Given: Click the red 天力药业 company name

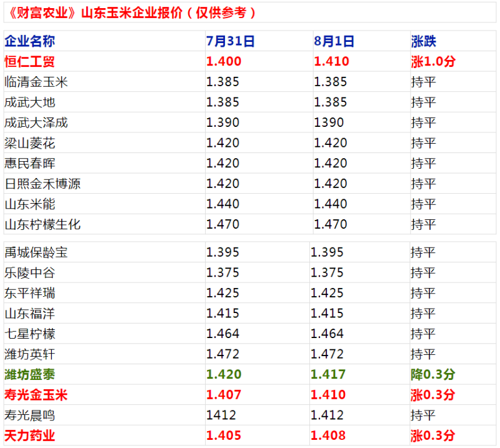Looking at the screenshot, I should point(29,436).
